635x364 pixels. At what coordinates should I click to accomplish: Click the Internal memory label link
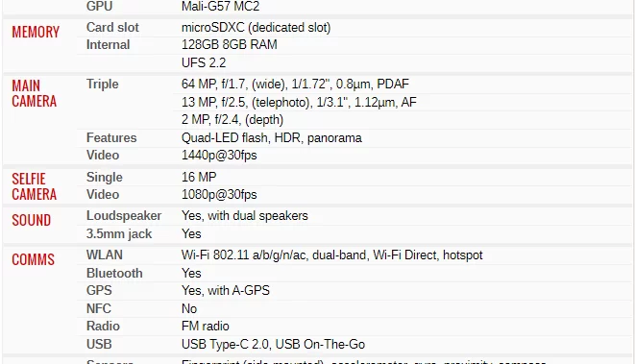108,44
